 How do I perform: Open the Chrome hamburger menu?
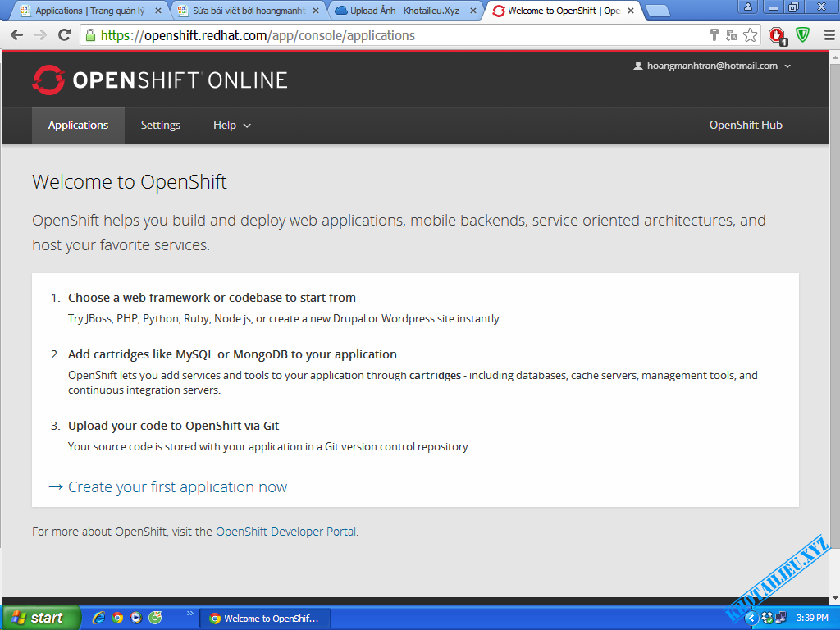(829, 35)
